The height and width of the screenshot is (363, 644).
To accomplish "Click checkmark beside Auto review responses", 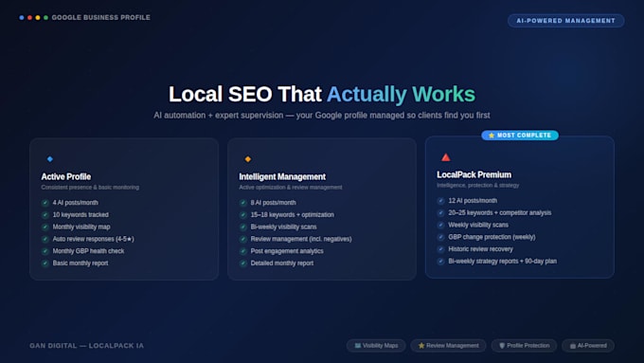I will [45, 239].
